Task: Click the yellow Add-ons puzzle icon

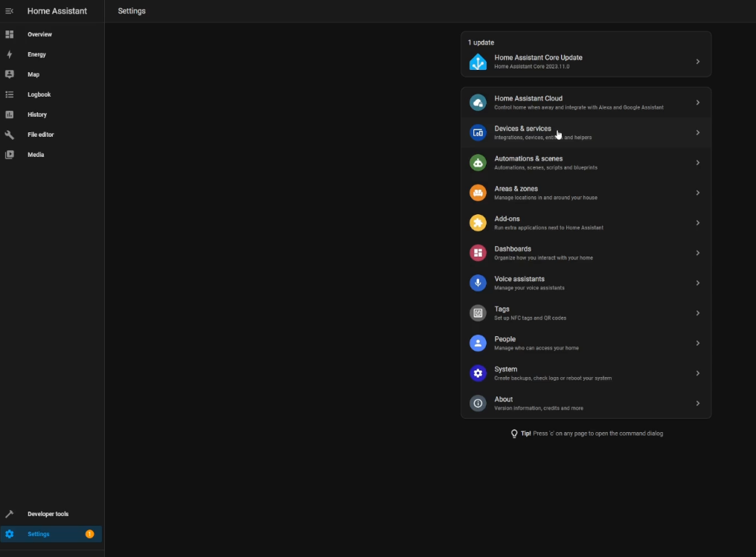Action: pyautogui.click(x=478, y=222)
